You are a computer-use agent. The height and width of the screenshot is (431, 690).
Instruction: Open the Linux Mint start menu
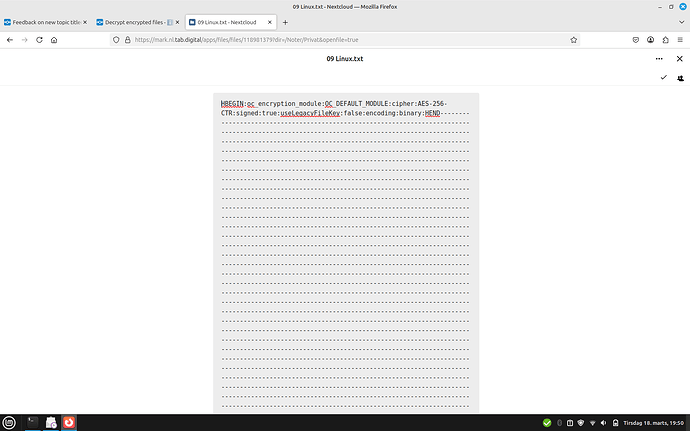9,422
